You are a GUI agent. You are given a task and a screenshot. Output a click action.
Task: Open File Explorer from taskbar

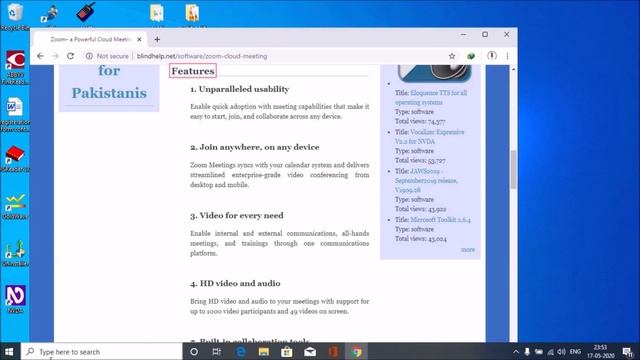pyautogui.click(x=264, y=351)
